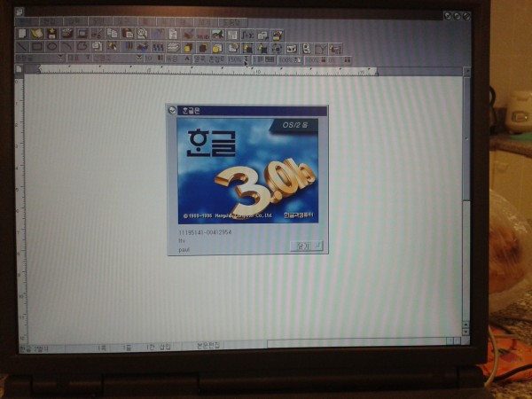
Task: Click the dotted circle rotate icon
Action: point(277,49)
